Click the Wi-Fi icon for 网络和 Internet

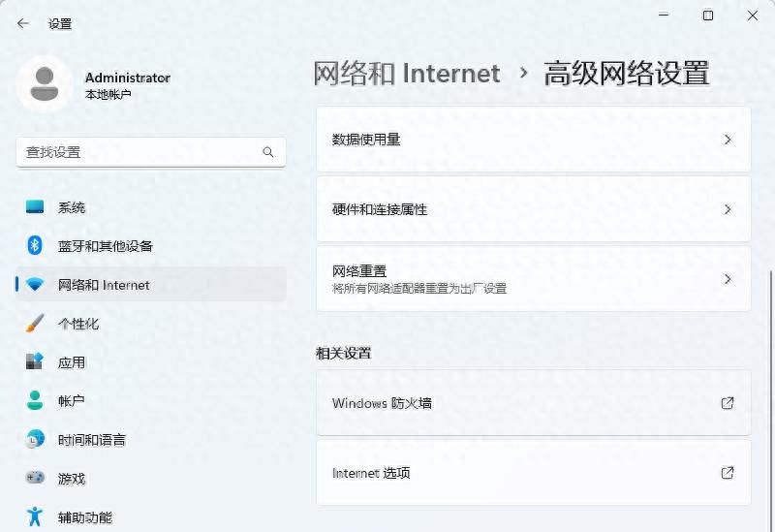coord(35,284)
